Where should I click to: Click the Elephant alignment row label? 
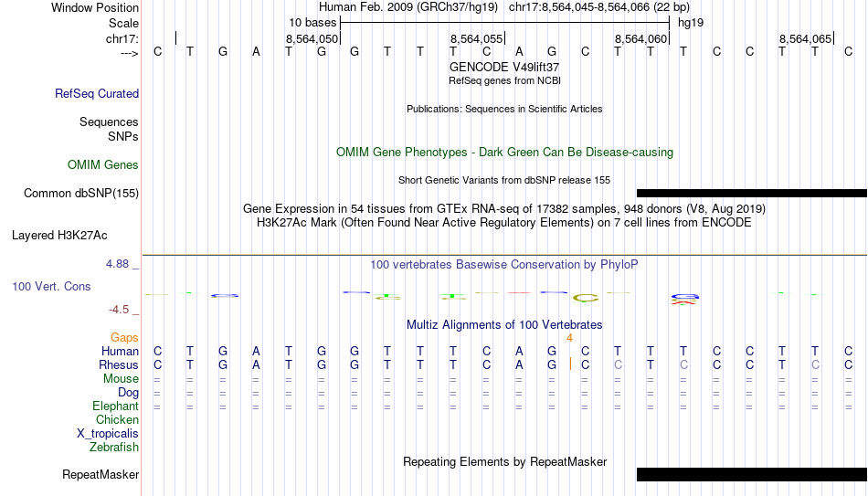(116, 406)
